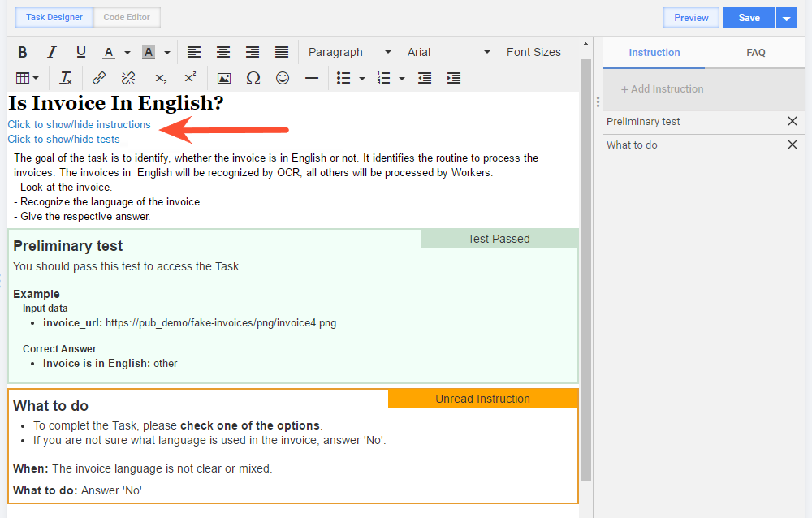This screenshot has width=812, height=518.
Task: Click 'Preliminary test' heading in editor
Action: [x=68, y=246]
